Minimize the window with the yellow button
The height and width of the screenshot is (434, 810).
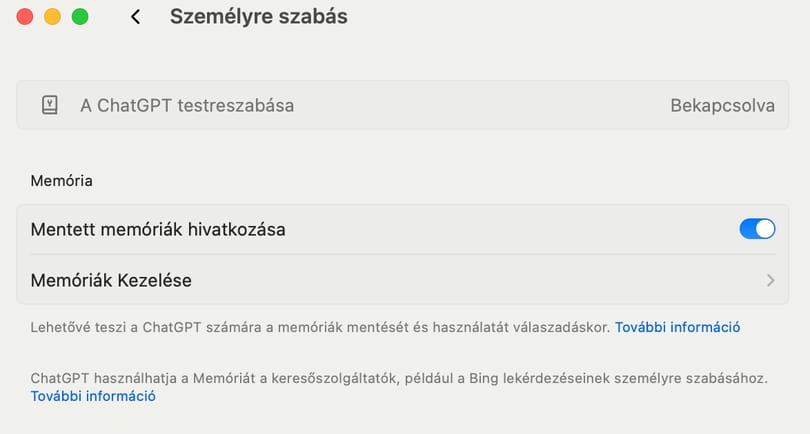coord(52,17)
